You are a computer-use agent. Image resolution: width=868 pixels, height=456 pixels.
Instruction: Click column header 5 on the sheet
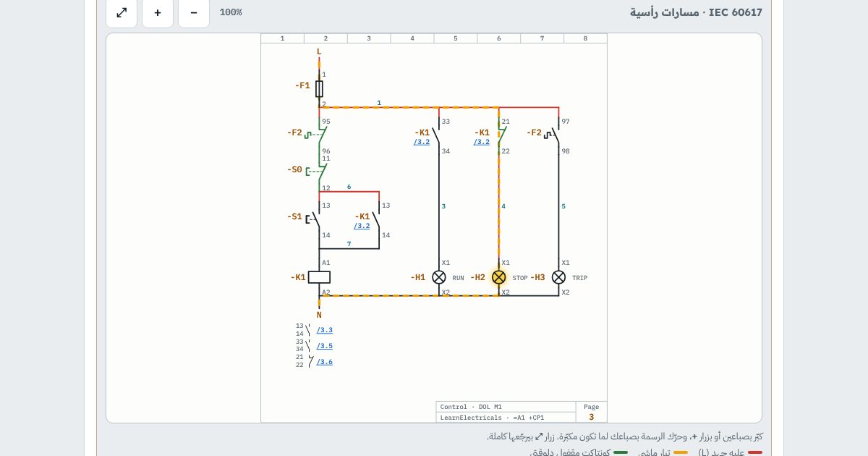(x=456, y=38)
